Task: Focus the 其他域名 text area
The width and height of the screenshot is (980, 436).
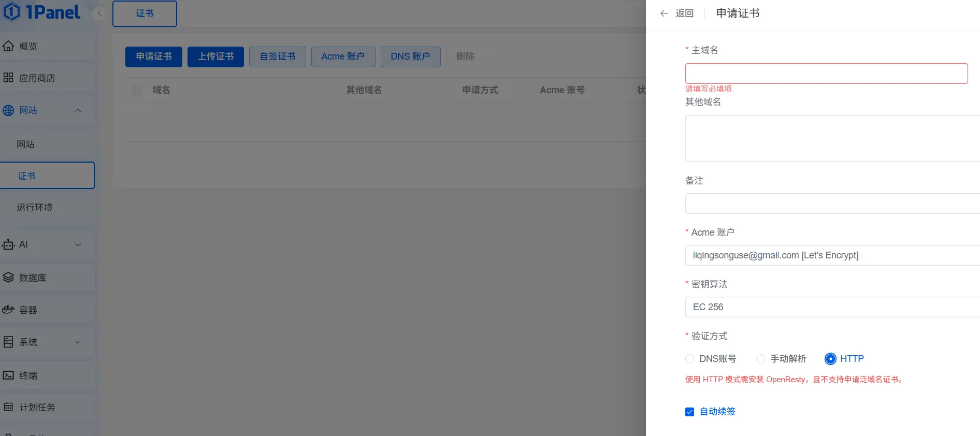Action: [x=832, y=138]
